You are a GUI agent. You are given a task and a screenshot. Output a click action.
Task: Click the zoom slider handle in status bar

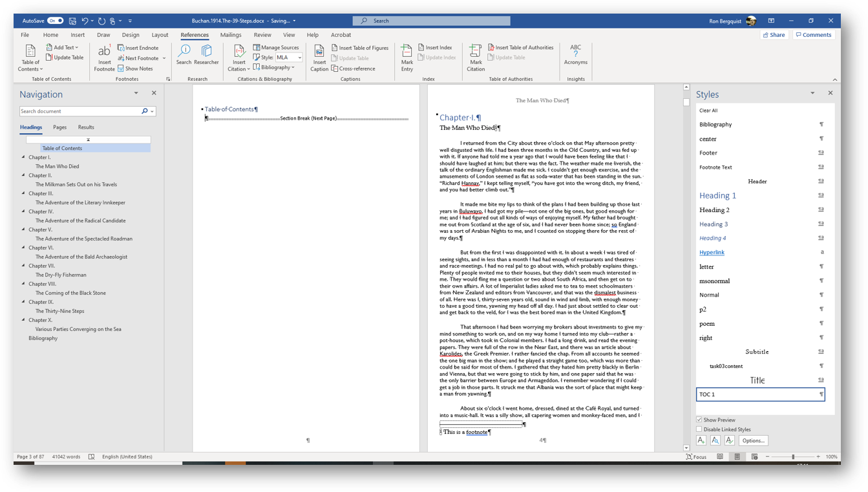(x=793, y=457)
